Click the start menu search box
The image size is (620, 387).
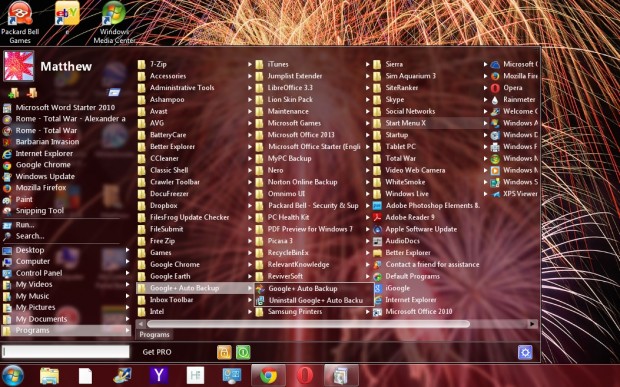65,352
